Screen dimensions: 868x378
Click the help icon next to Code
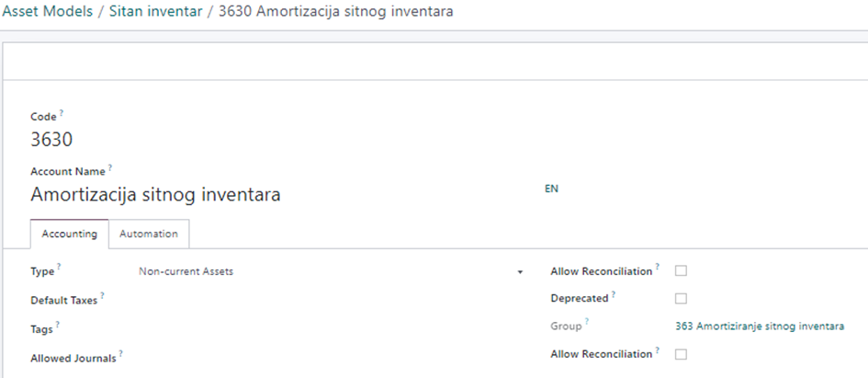tap(62, 114)
